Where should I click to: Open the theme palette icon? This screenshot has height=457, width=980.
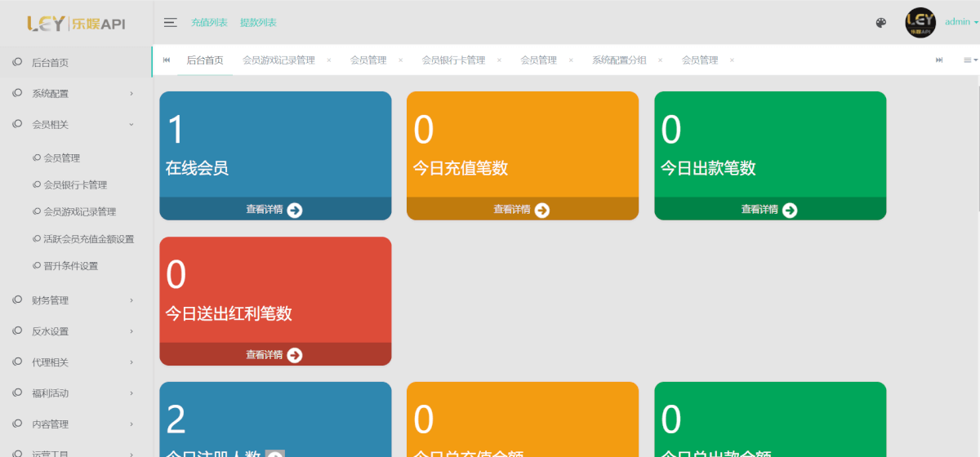tap(880, 23)
